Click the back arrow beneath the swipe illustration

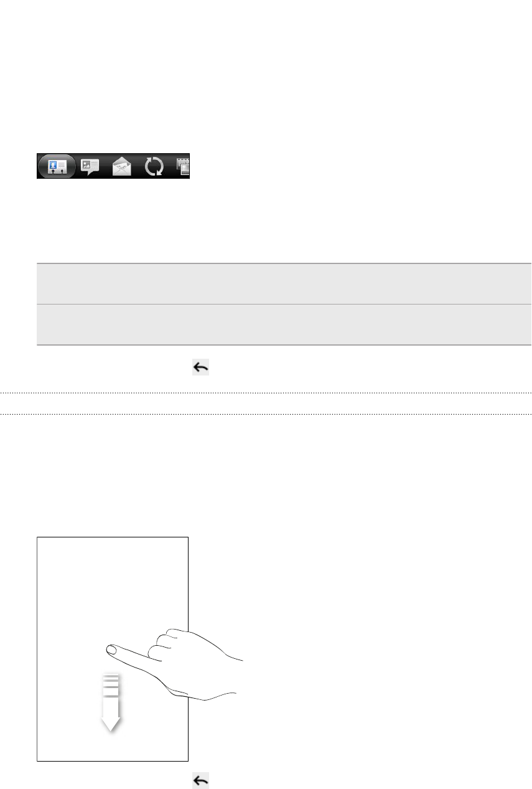[x=200, y=780]
